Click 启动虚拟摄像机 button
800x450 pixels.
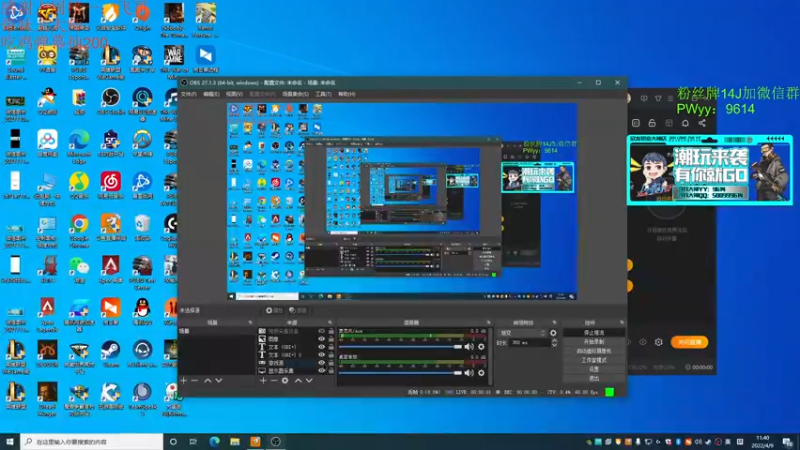tap(594, 351)
